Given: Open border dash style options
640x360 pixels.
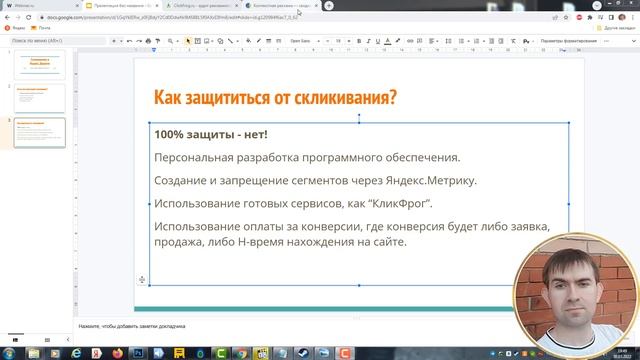Looking at the screenshot, I should coord(278,41).
